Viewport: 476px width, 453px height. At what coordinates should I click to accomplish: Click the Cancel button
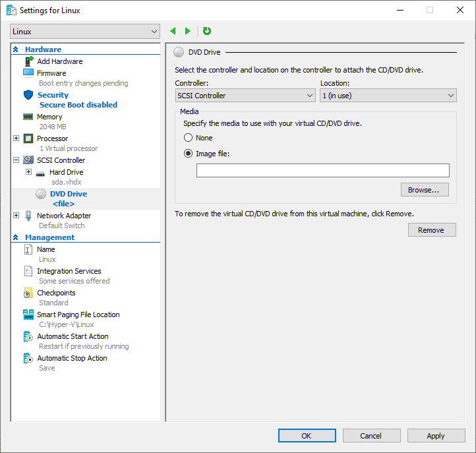[372, 436]
